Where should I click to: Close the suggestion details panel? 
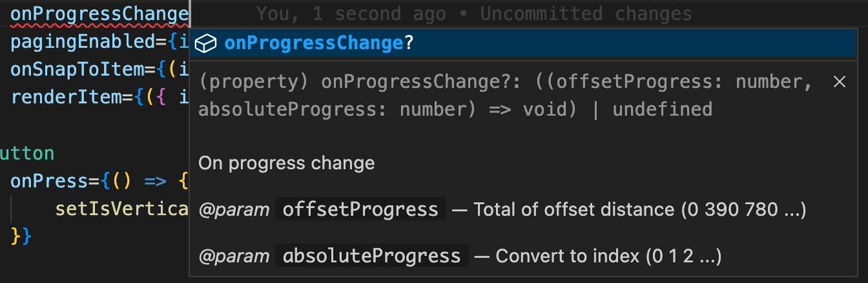click(x=839, y=82)
